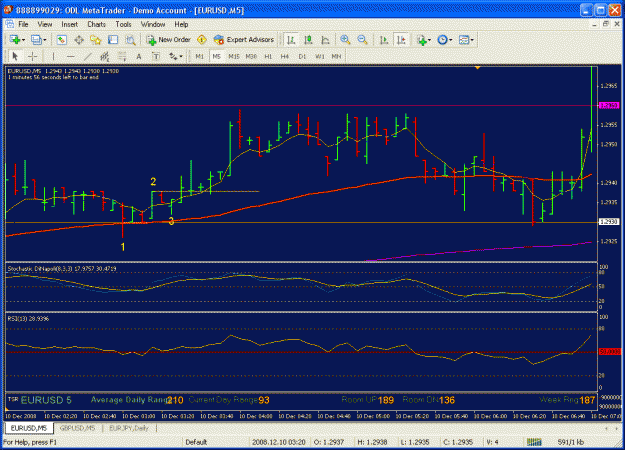The height and width of the screenshot is (450, 625).
Task: Open the Profiles icon
Action: point(36,40)
